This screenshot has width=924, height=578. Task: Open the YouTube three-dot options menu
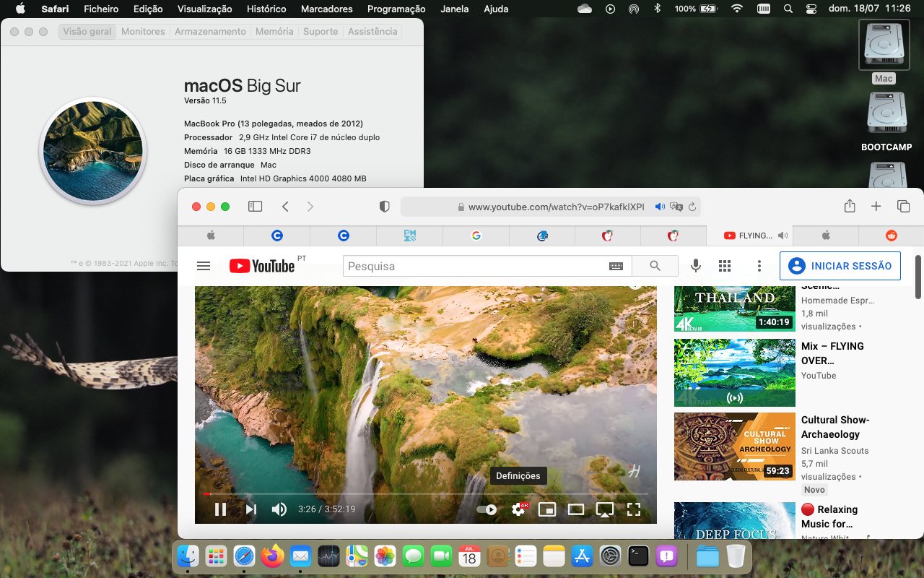(x=759, y=266)
